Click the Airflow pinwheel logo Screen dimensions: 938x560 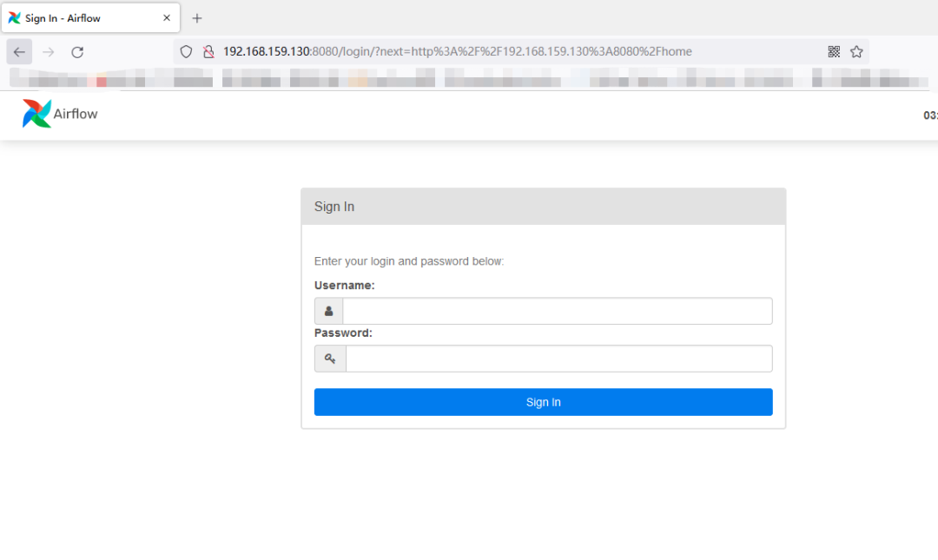coord(36,114)
